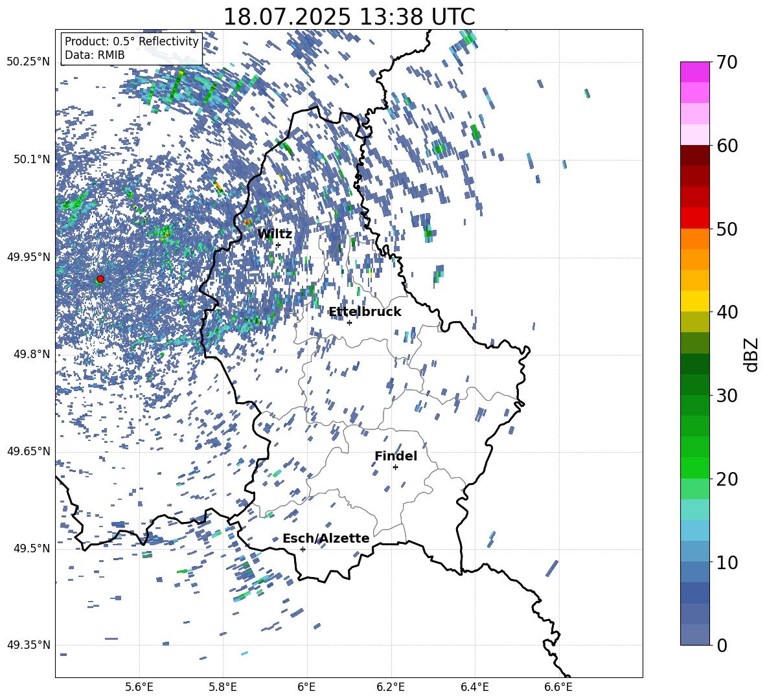The height and width of the screenshot is (700, 767).
Task: Click the 50 tick label on colorbar
Action: (x=727, y=229)
